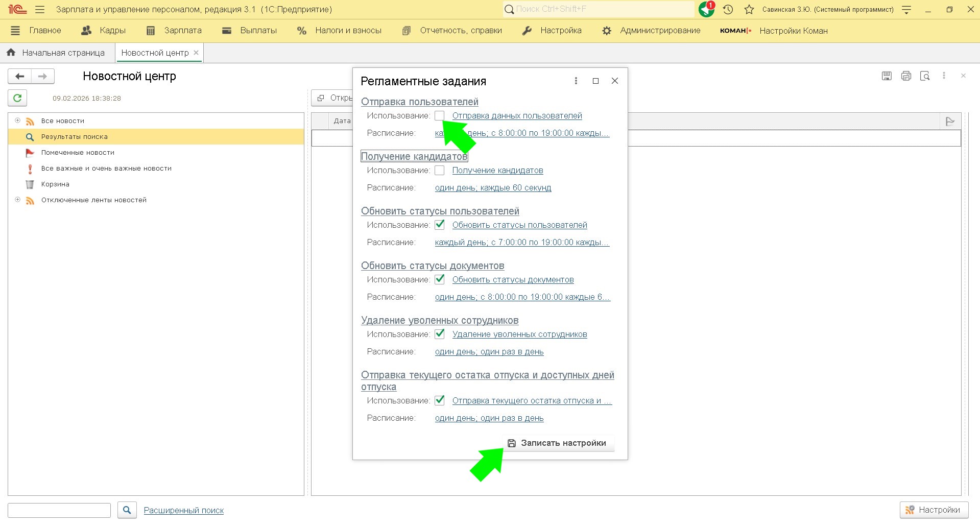
Task: Expand the Все новости tree node
Action: [x=17, y=121]
